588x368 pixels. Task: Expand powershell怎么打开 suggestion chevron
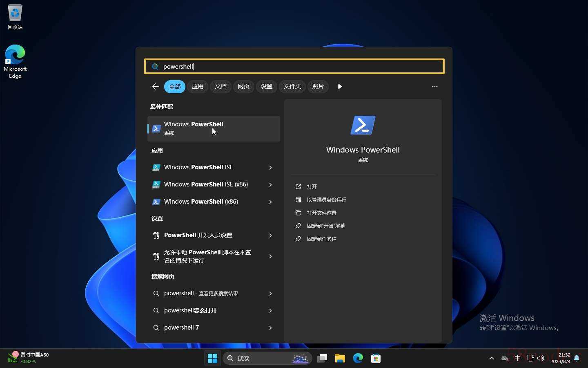coord(270,311)
